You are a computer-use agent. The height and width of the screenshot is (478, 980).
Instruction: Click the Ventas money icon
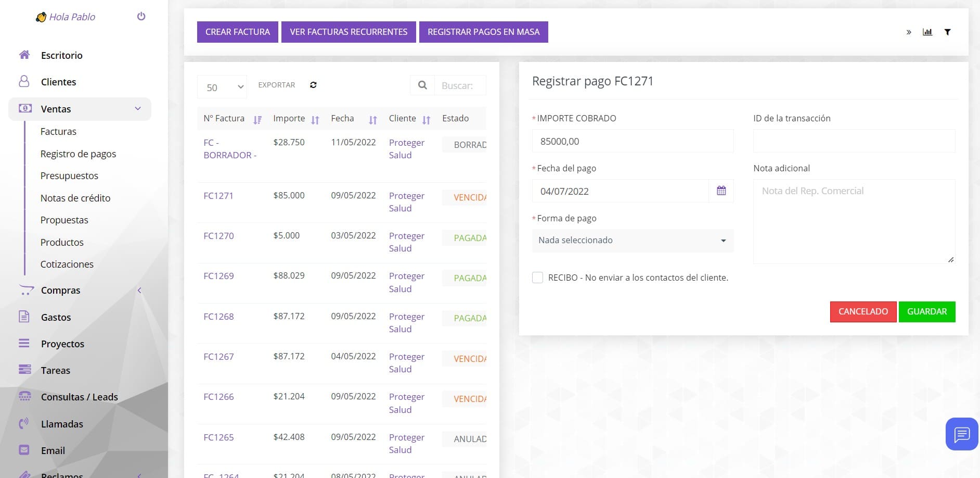click(x=25, y=108)
